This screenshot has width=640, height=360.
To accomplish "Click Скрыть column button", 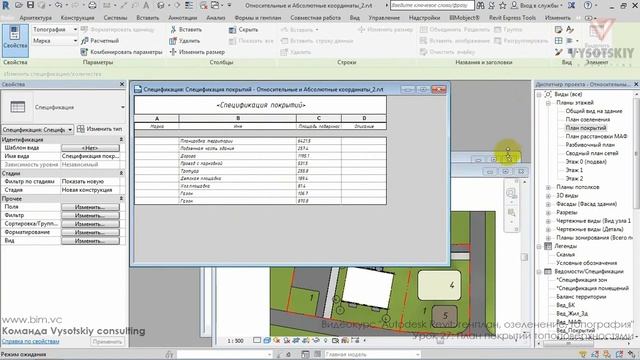I will click(x=243, y=29).
